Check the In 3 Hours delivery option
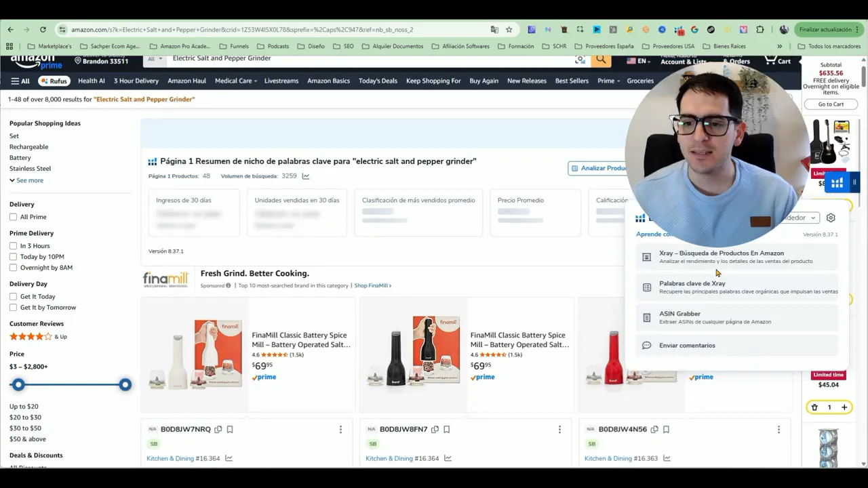The image size is (868, 488). pos(13,246)
